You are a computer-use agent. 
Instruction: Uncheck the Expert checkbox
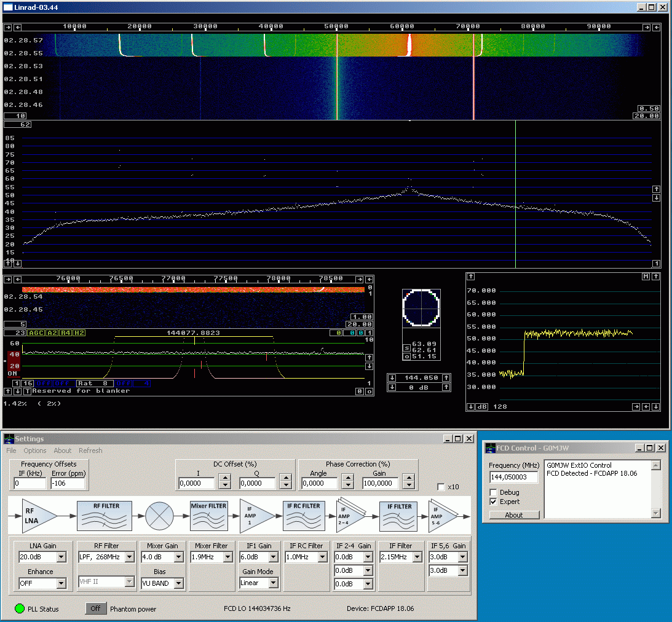point(494,502)
